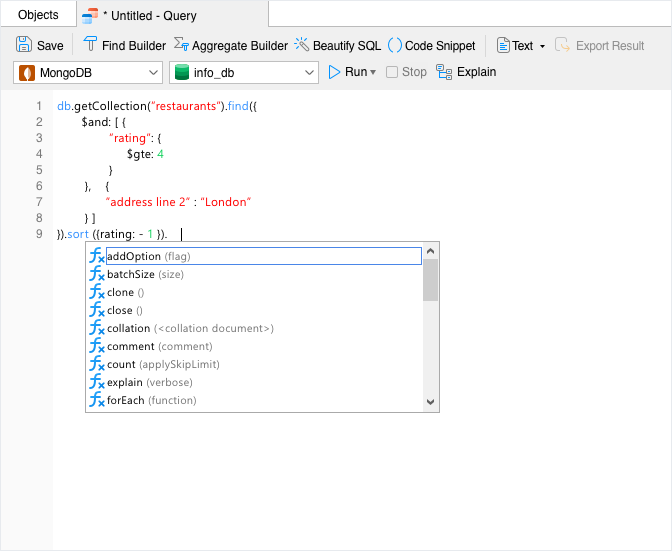Click the "address line 2" key text
Viewport: 672px width, 551px height.
148,202
